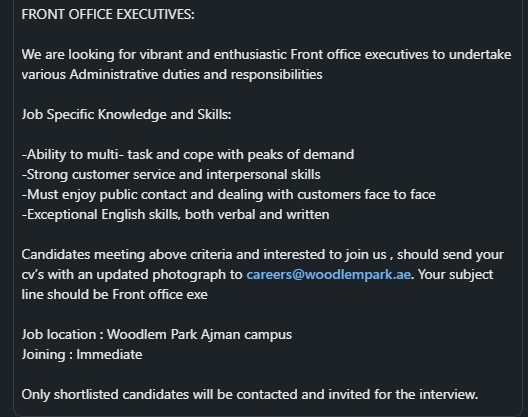Click the 'Ability to multi- task' bullet line

188,155
